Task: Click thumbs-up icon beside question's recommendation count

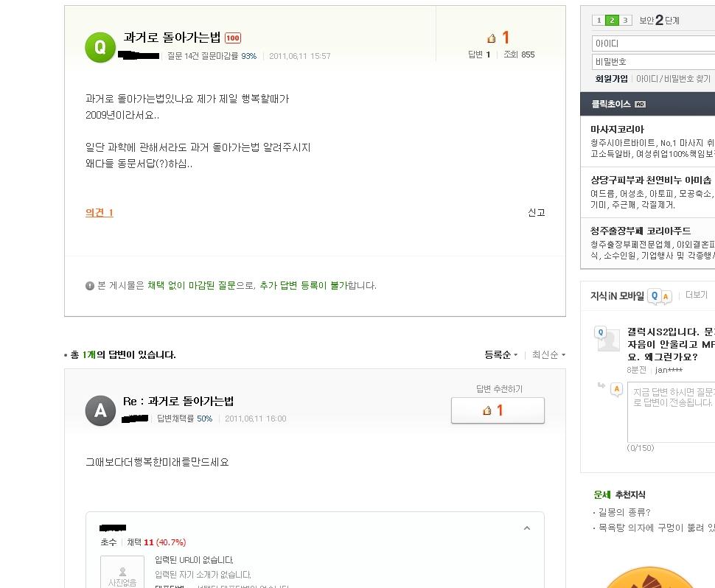Action: [491, 39]
